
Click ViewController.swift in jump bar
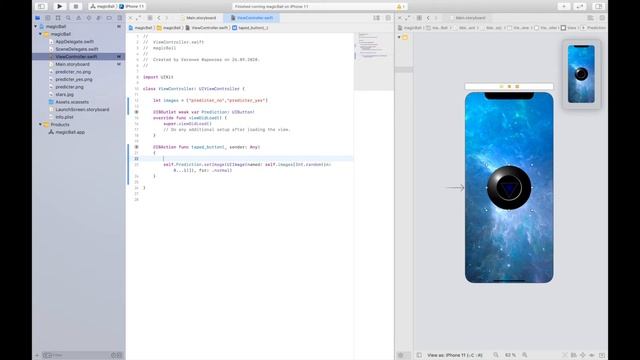[207, 28]
